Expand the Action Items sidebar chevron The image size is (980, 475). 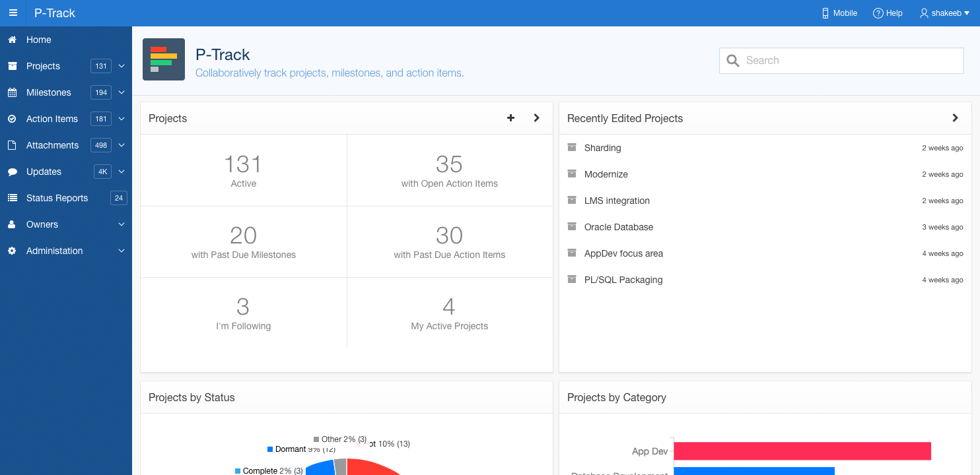(x=122, y=119)
